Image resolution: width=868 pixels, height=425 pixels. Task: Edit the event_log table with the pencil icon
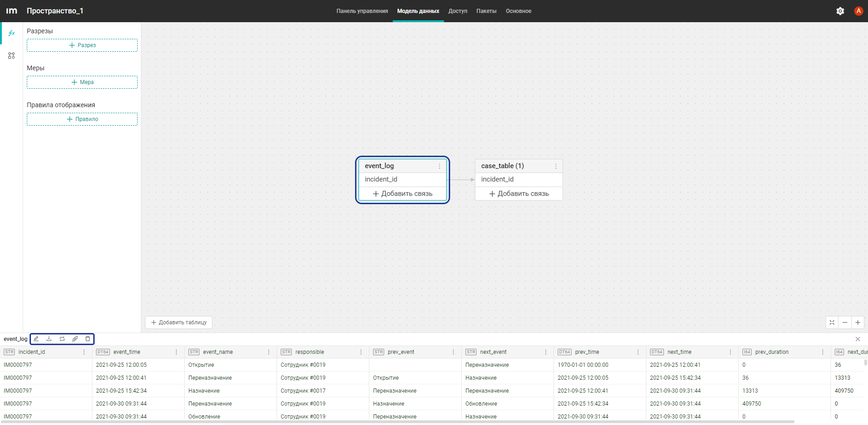click(36, 339)
